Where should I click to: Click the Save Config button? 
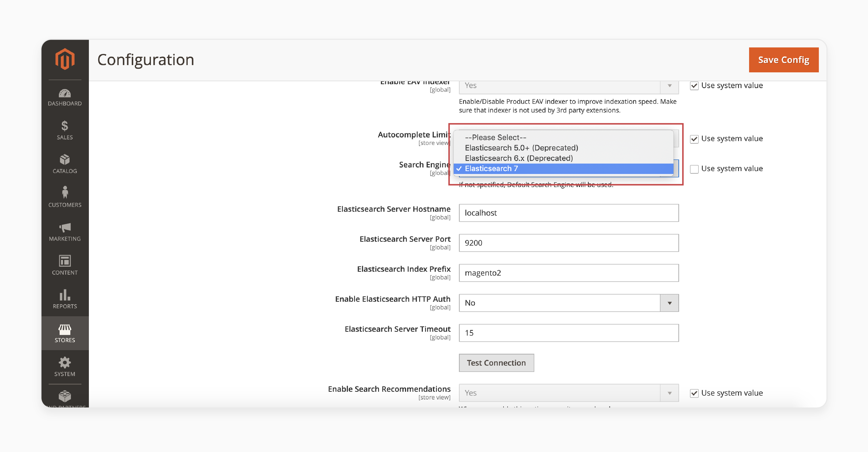click(x=783, y=60)
